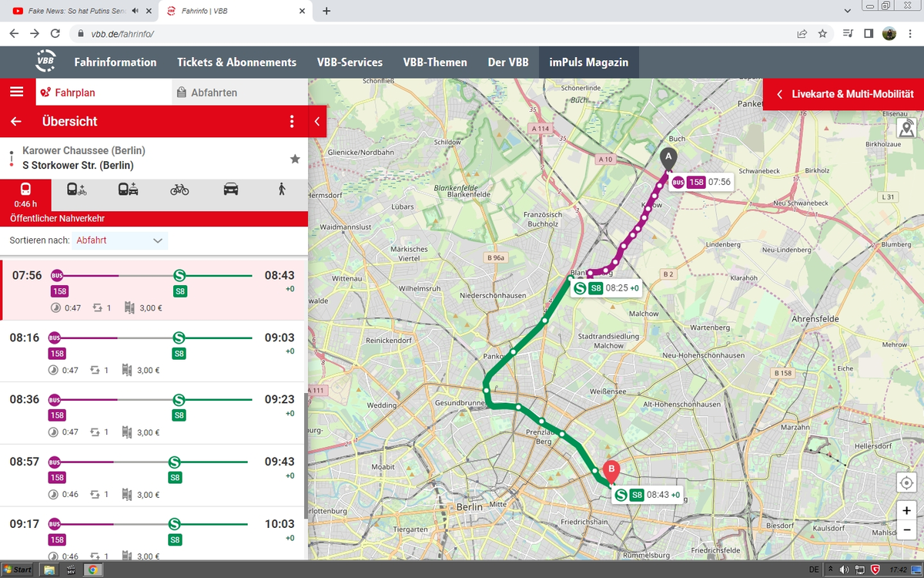Select the 08:16 departure connection
924x578 pixels.
click(x=154, y=352)
